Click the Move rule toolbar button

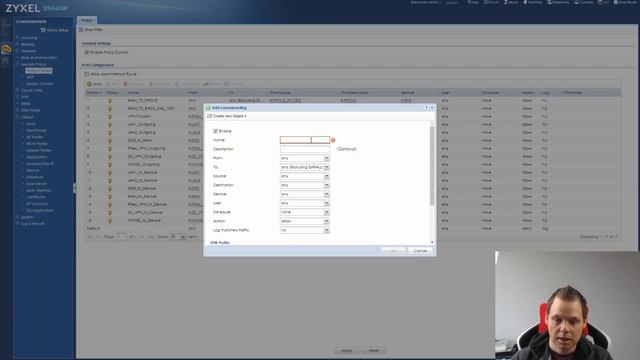tap(212, 84)
